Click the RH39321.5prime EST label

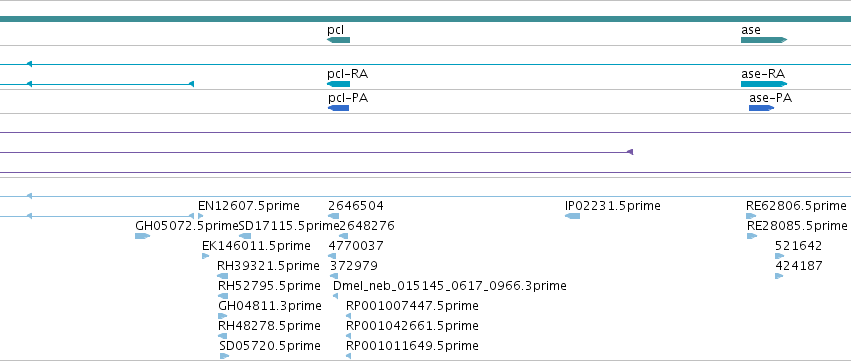[x=268, y=266]
